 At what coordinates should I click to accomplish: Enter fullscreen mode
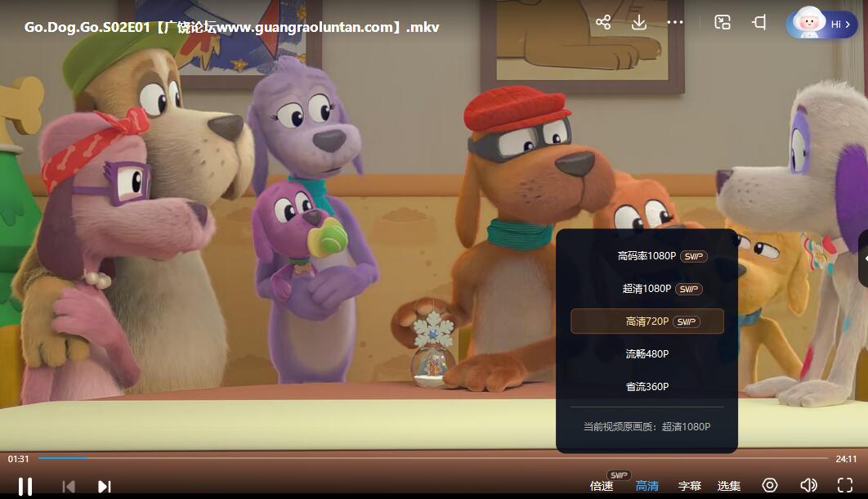(x=845, y=486)
